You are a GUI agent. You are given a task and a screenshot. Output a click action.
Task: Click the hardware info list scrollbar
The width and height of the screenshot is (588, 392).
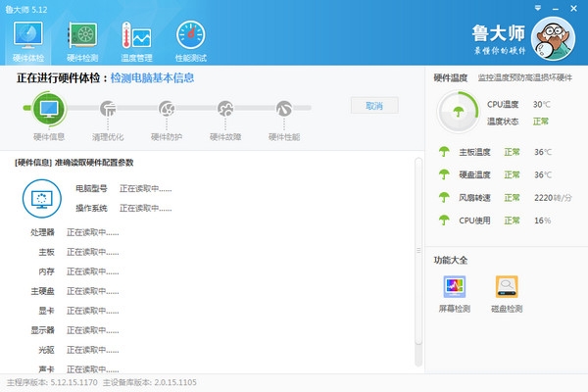418,255
